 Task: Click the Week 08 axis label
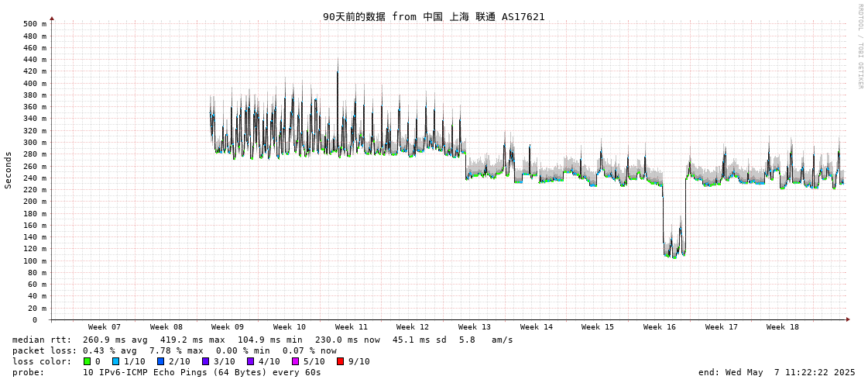pos(166,327)
